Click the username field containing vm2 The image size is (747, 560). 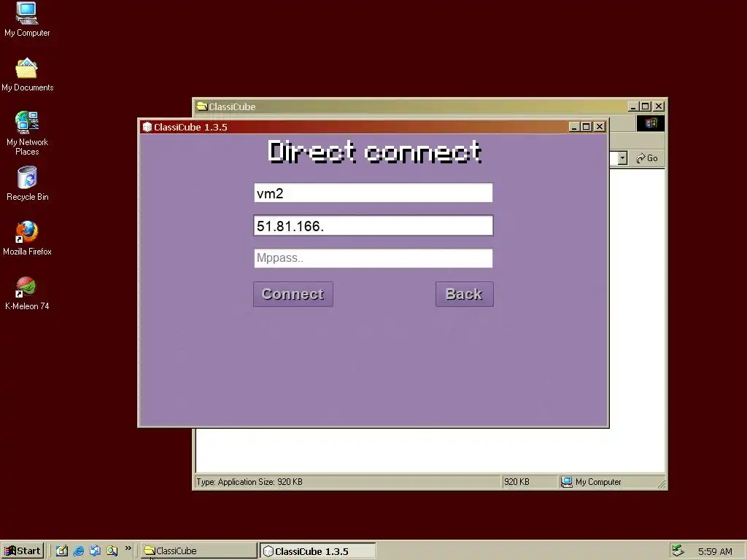click(x=373, y=192)
